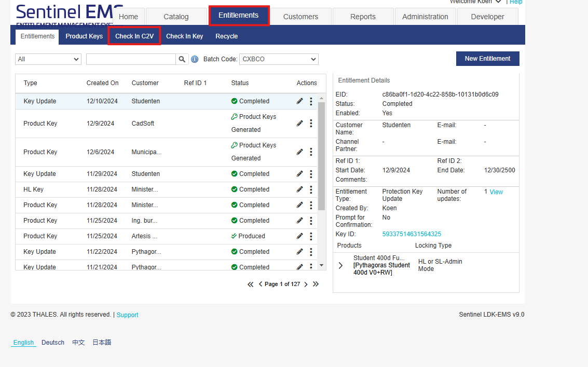Click the Status column header
The image size is (588, 367).
pos(240,83)
